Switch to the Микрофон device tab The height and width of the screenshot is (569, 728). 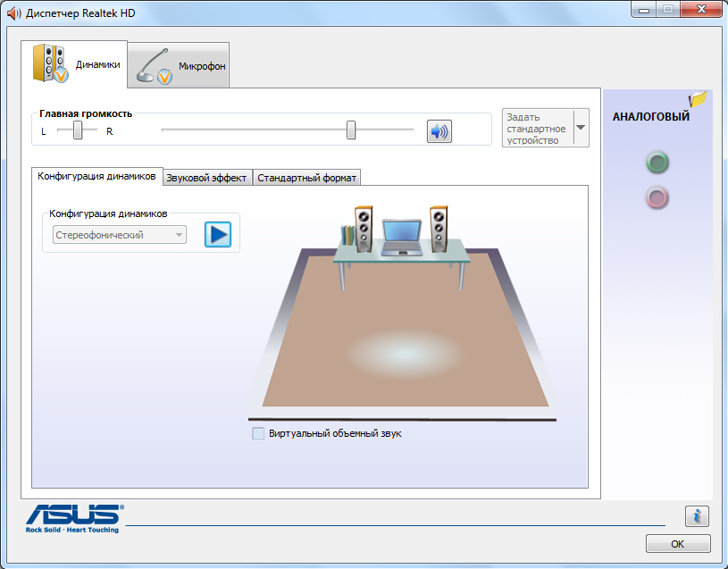179,65
